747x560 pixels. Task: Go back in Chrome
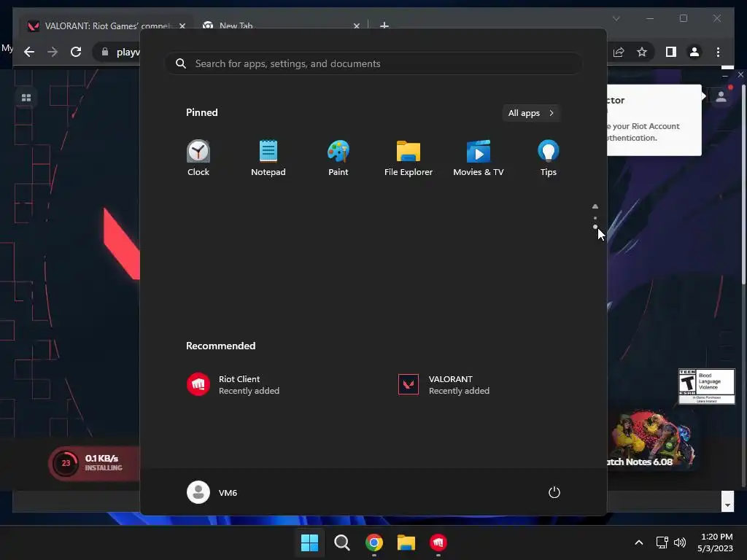(29, 52)
